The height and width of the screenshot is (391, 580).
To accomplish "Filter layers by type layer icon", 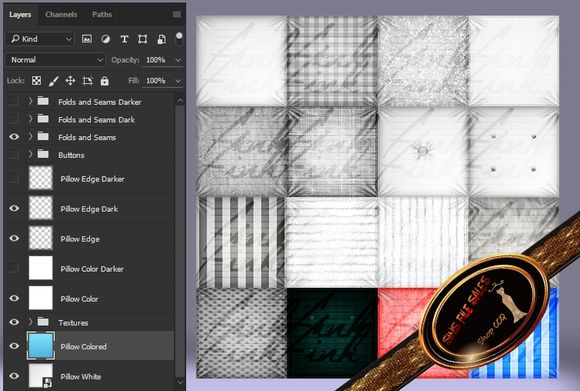I will coord(124,39).
